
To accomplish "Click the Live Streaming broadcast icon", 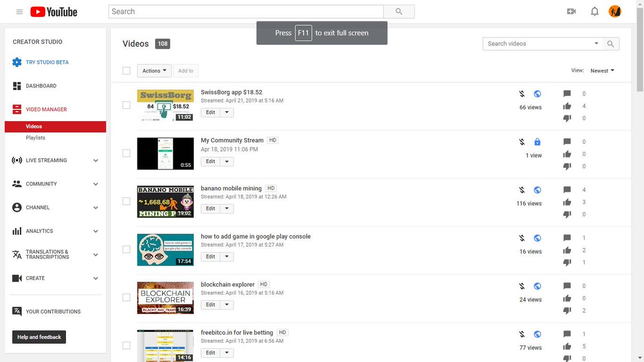I will tap(17, 160).
